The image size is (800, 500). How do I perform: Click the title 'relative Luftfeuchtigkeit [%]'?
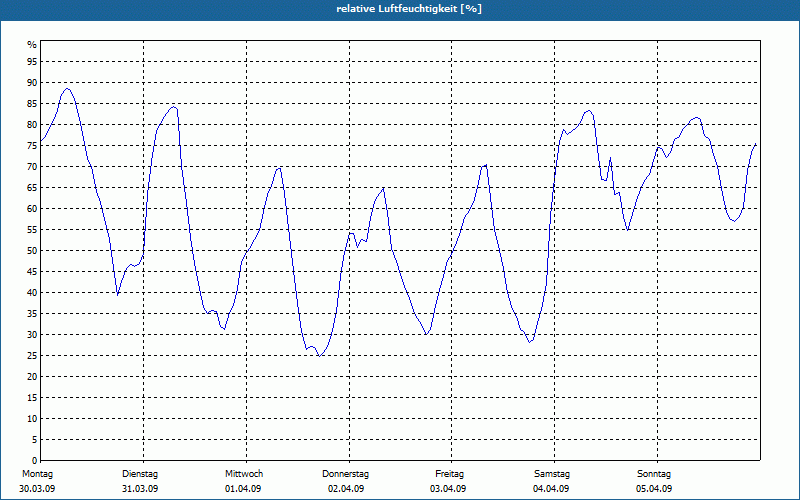click(409, 9)
